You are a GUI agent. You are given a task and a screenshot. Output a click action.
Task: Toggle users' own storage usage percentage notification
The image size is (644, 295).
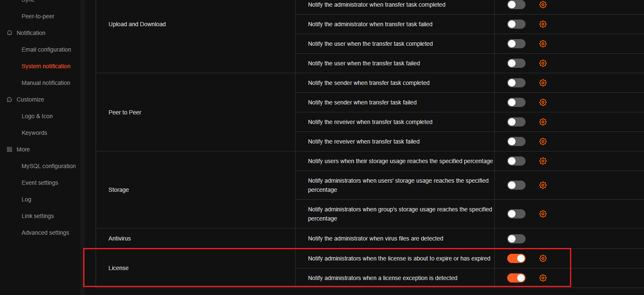(516, 161)
